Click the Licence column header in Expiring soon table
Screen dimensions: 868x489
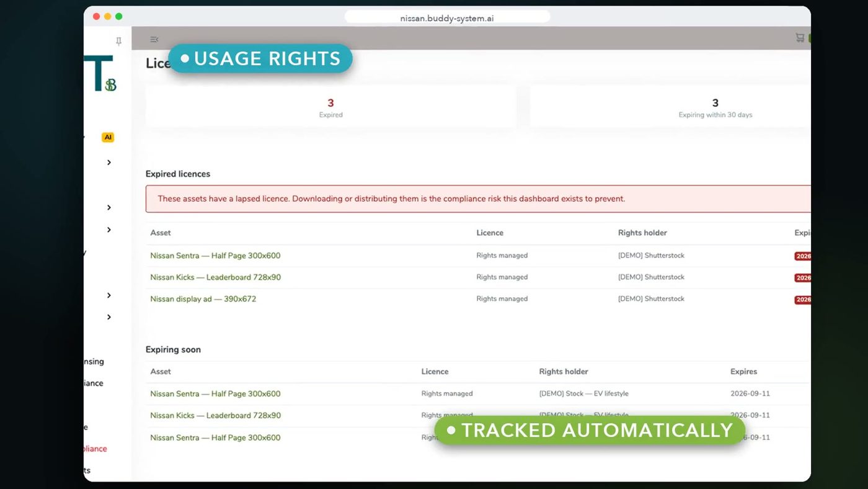(435, 372)
